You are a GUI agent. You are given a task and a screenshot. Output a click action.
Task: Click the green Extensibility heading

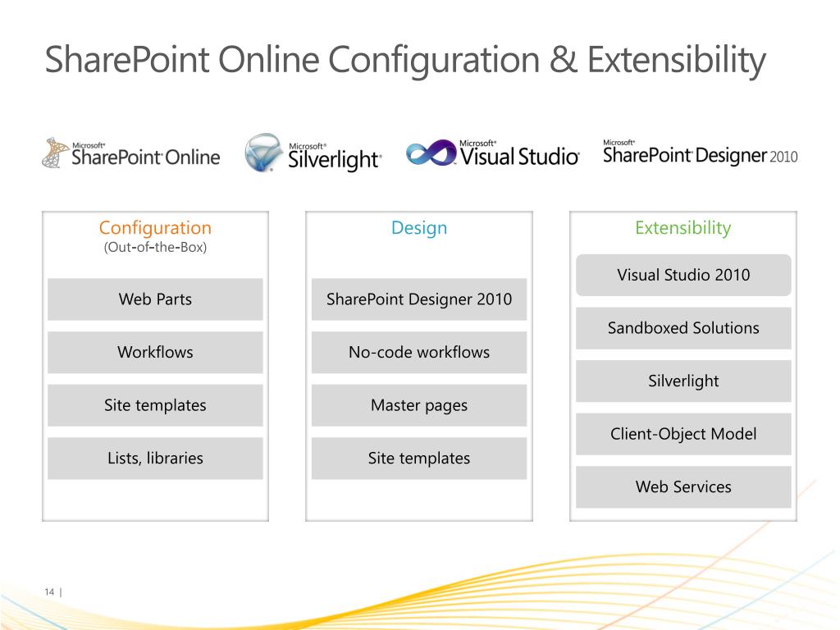pyautogui.click(x=683, y=228)
